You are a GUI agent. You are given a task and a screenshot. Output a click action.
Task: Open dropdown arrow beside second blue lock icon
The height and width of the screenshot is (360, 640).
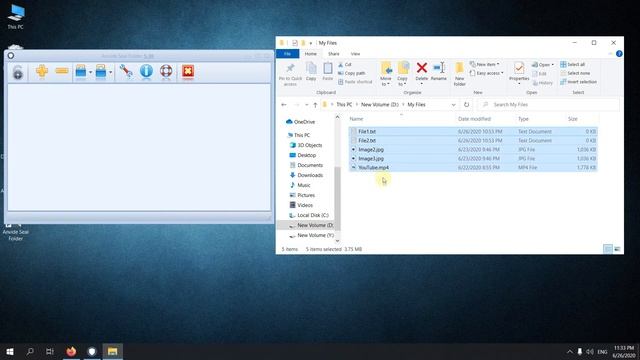click(x=110, y=73)
